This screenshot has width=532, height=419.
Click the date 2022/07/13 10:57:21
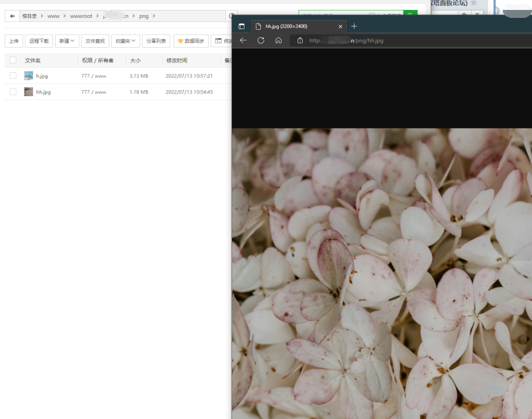(189, 76)
